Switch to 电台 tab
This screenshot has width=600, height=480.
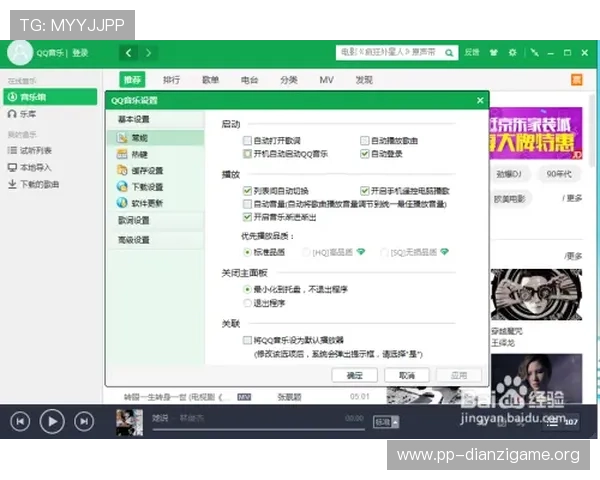pos(249,80)
